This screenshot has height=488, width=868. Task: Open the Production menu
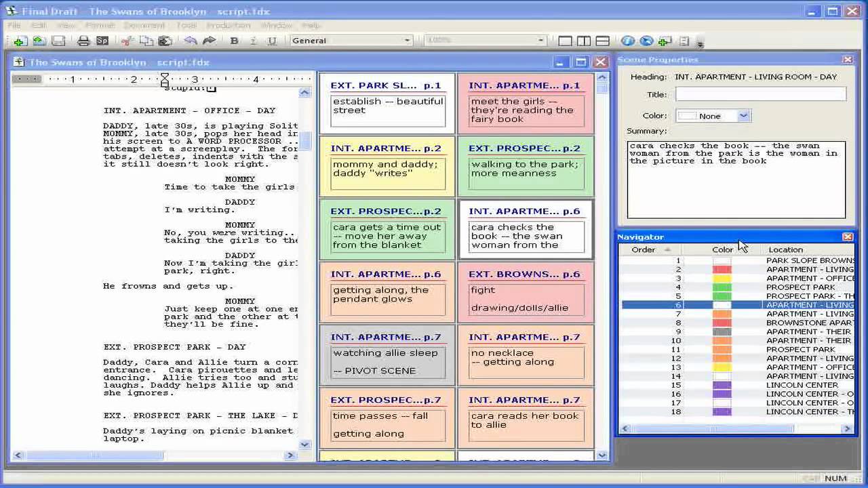[229, 25]
